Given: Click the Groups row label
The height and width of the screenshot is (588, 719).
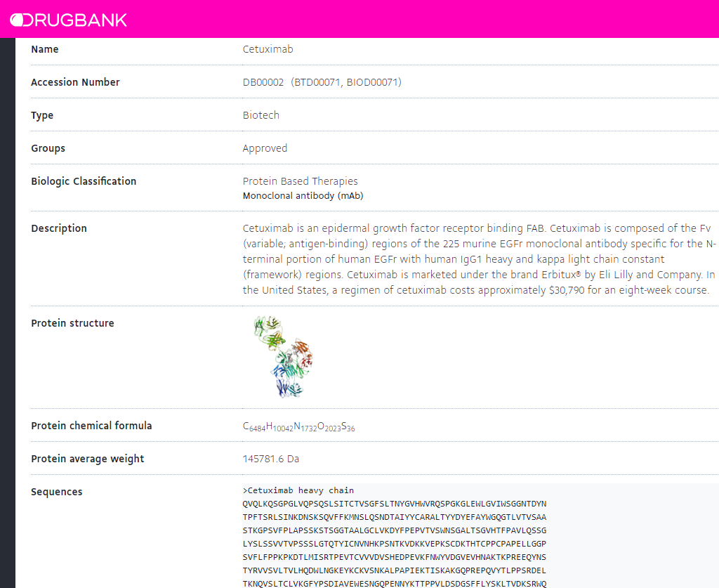Looking at the screenshot, I should [48, 148].
